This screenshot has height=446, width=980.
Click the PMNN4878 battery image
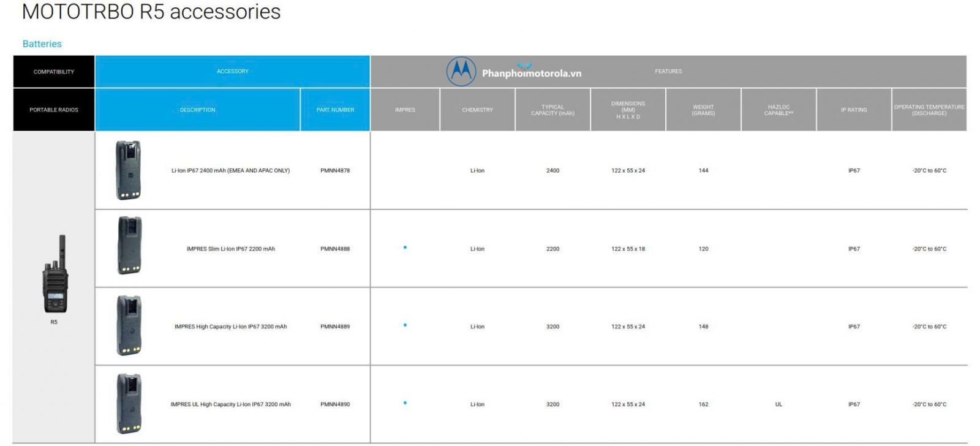pos(129,170)
